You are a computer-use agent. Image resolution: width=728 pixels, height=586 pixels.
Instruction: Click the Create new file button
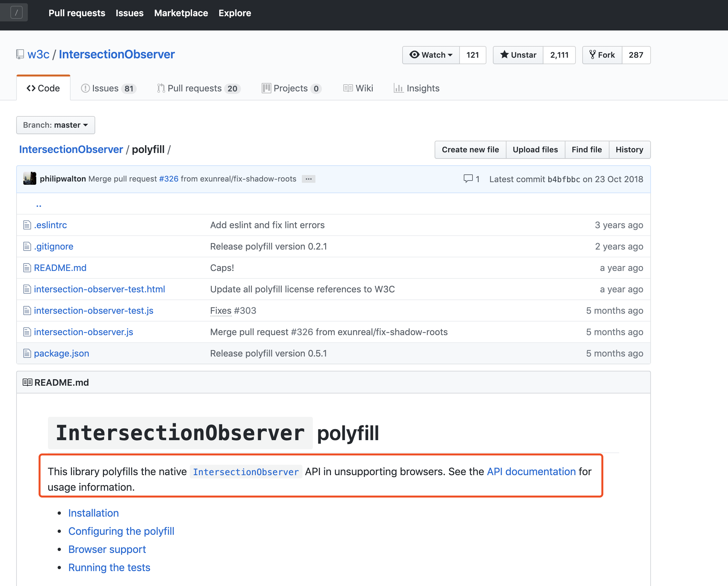[x=470, y=150]
